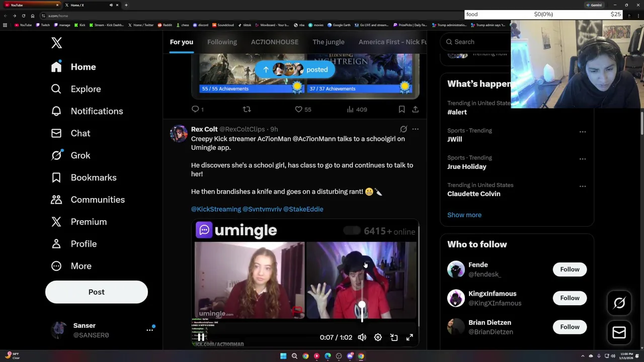Image resolution: width=644 pixels, height=362 pixels.
Task: Open the X logo home link
Action: 56,43
